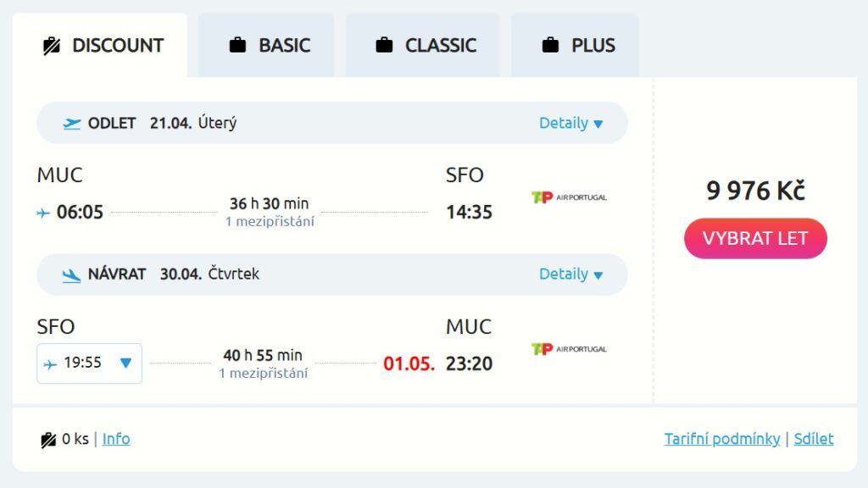868x488 pixels.
Task: Click the TAP Air Portugal logo for outbound flight
Action: [569, 197]
